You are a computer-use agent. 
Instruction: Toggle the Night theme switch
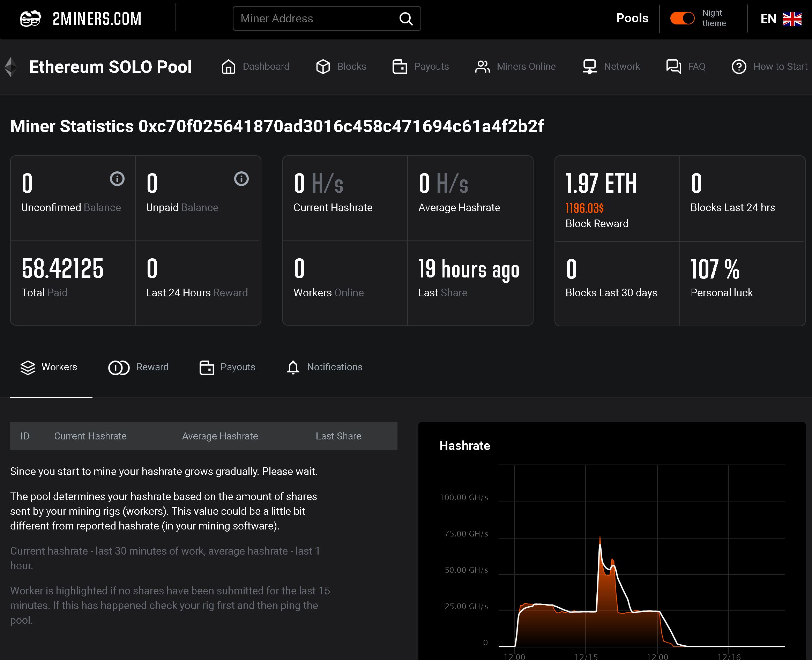tap(682, 18)
